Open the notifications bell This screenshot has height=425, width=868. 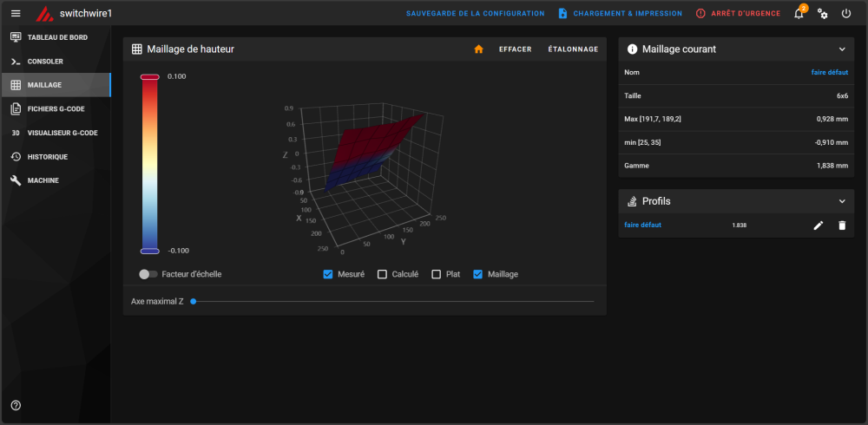point(799,14)
